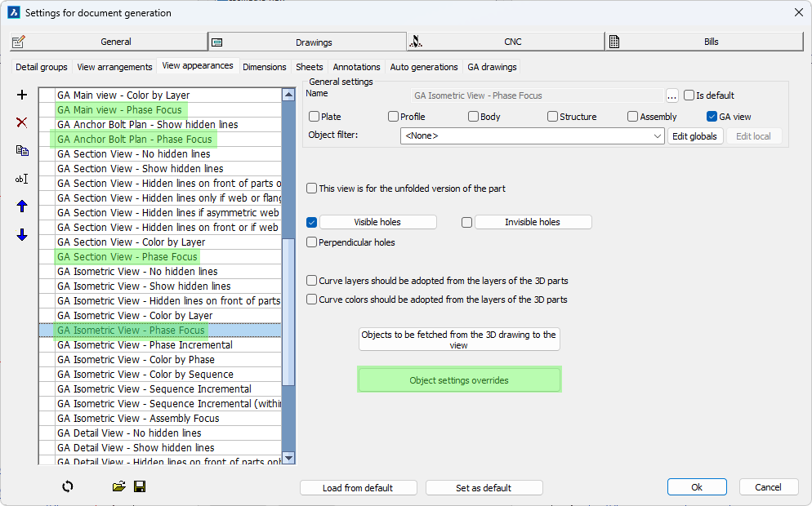Move selected item up with blue arrow

coord(22,206)
